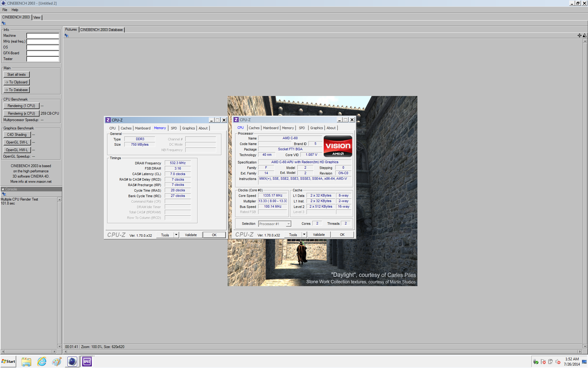
Task: Open Memory tab in CPU CPU-Z window
Action: pyautogui.click(x=288, y=128)
